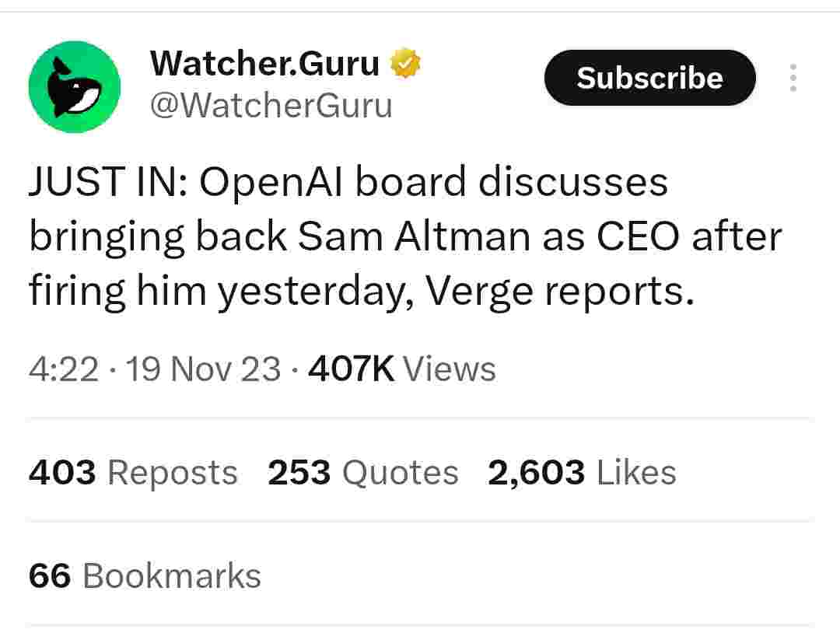
Task: Click the Watcher.Guru display name
Action: click(264, 64)
